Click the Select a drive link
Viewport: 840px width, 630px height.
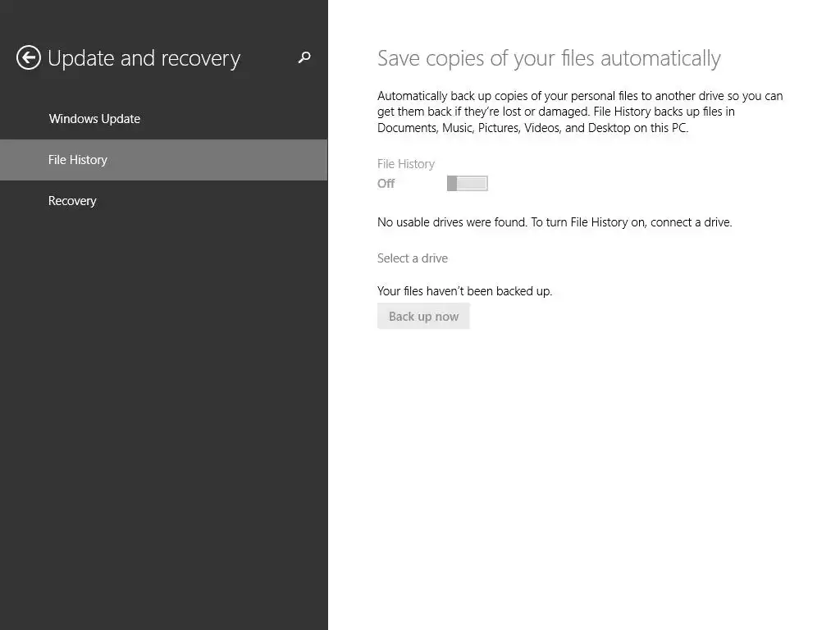point(413,258)
